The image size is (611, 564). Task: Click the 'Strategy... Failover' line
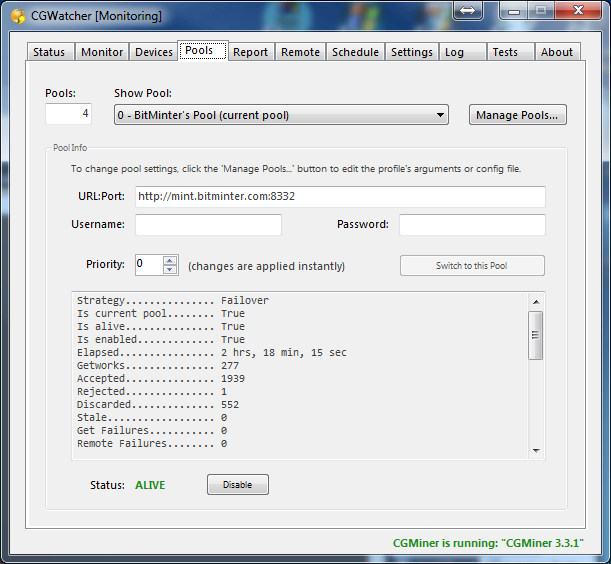click(x=173, y=301)
